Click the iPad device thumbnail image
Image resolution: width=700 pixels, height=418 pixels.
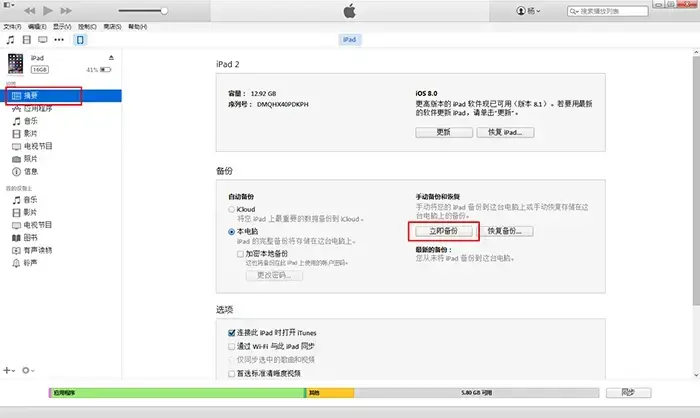click(x=16, y=63)
